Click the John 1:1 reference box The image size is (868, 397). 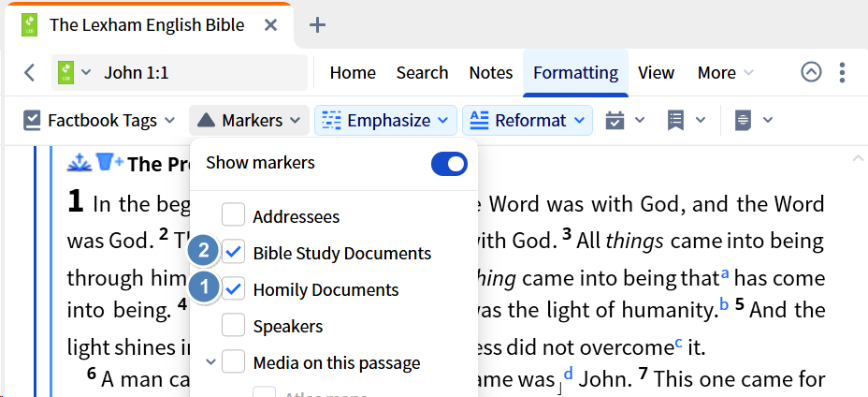(x=179, y=73)
